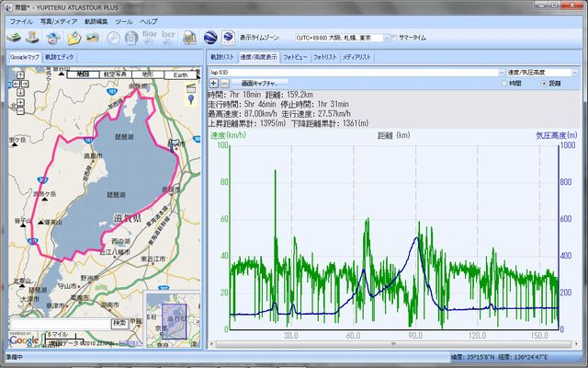This screenshot has width=588, height=368.
Task: Click the 検索 search button on map
Action: point(119,324)
